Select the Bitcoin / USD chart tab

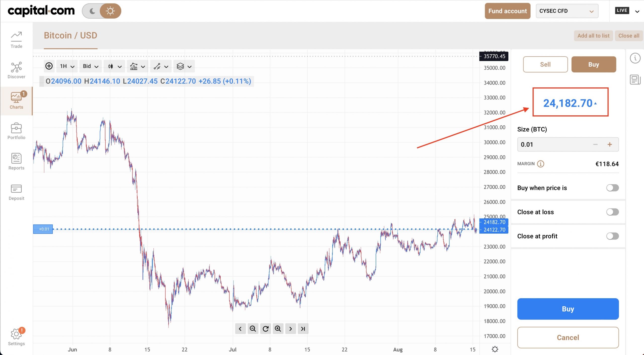point(71,36)
